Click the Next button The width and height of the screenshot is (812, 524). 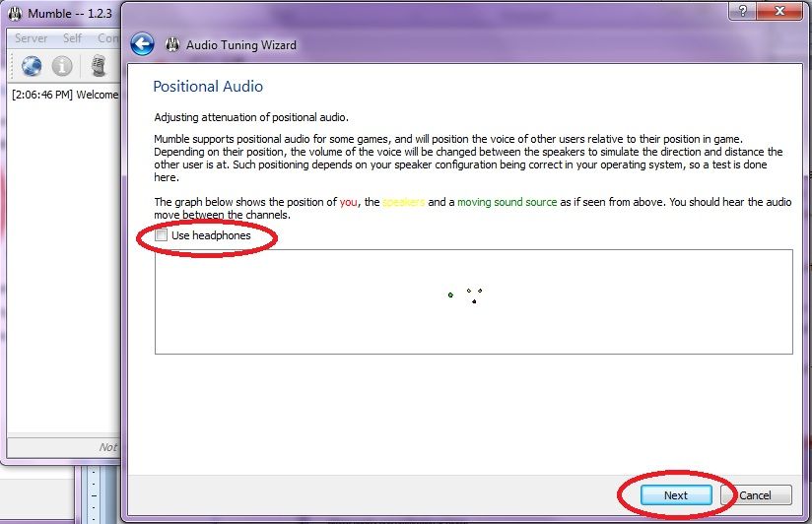point(676,495)
